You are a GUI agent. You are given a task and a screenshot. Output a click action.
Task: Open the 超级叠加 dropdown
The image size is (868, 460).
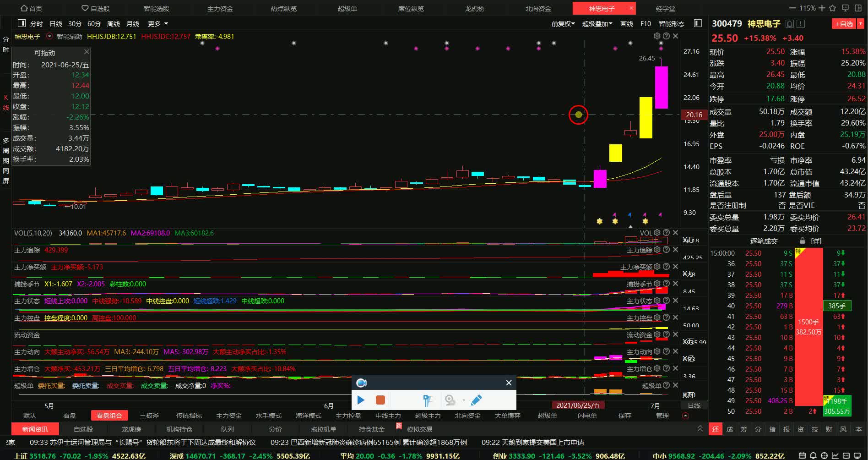(597, 24)
